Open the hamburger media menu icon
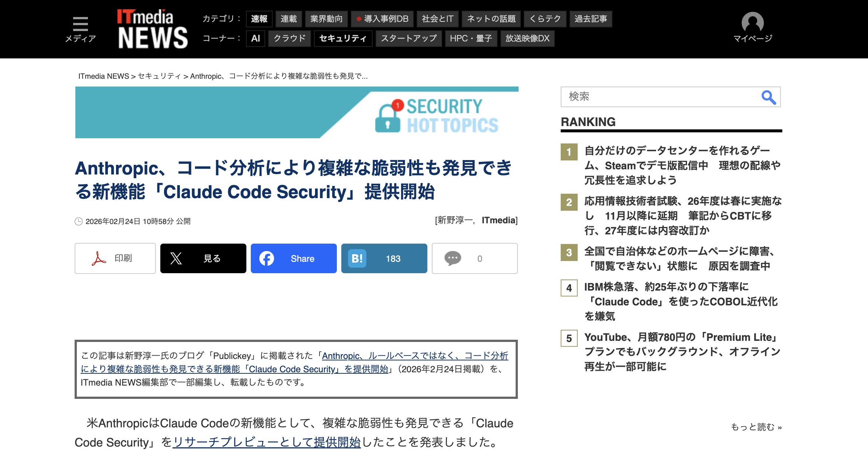 pyautogui.click(x=80, y=24)
